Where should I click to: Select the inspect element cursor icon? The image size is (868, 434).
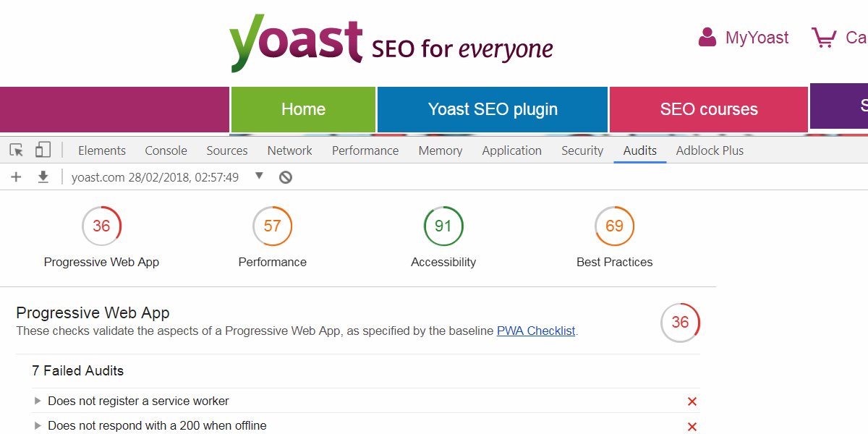coord(17,150)
